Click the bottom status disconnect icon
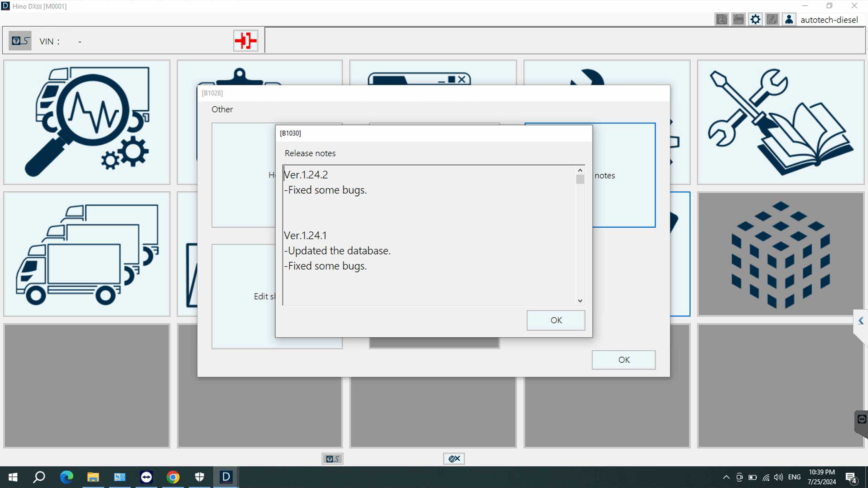 454,458
